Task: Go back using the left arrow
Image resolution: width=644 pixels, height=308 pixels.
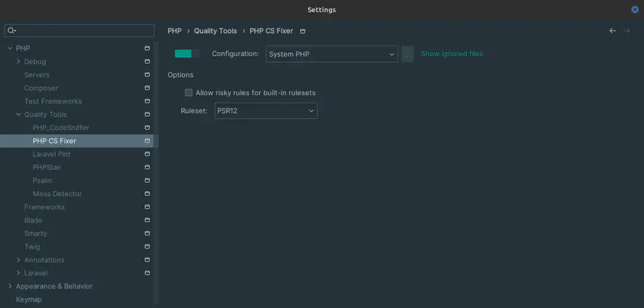Action: pos(612,31)
